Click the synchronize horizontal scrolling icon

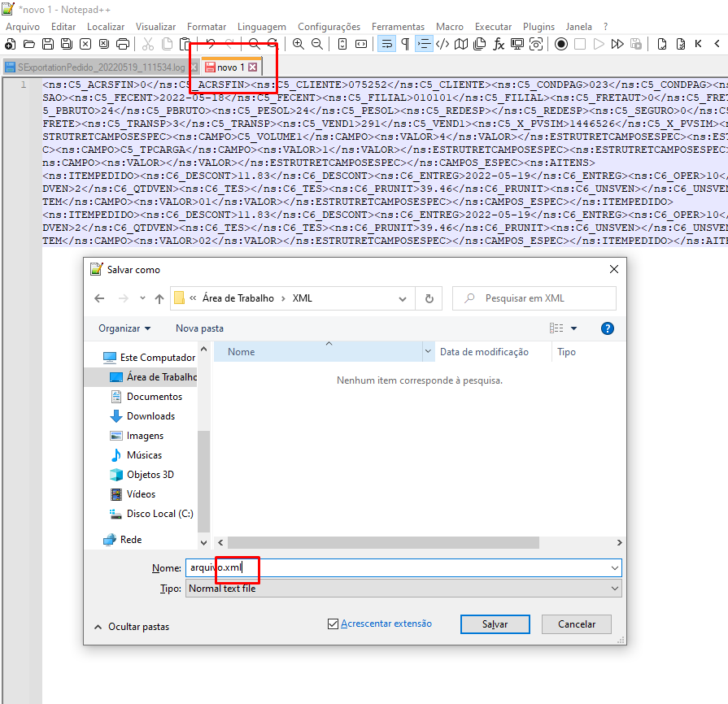tap(361, 44)
